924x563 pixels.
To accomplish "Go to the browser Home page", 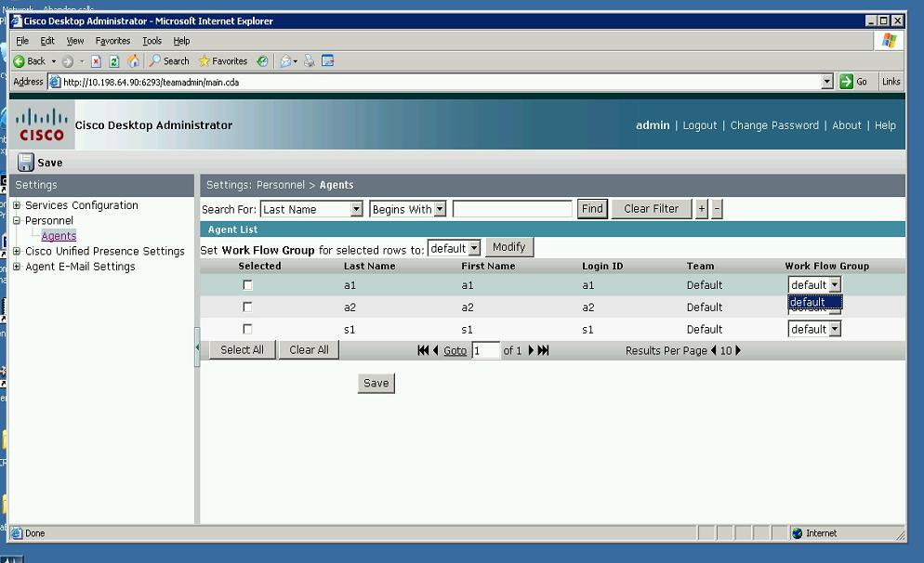I will pyautogui.click(x=133, y=61).
